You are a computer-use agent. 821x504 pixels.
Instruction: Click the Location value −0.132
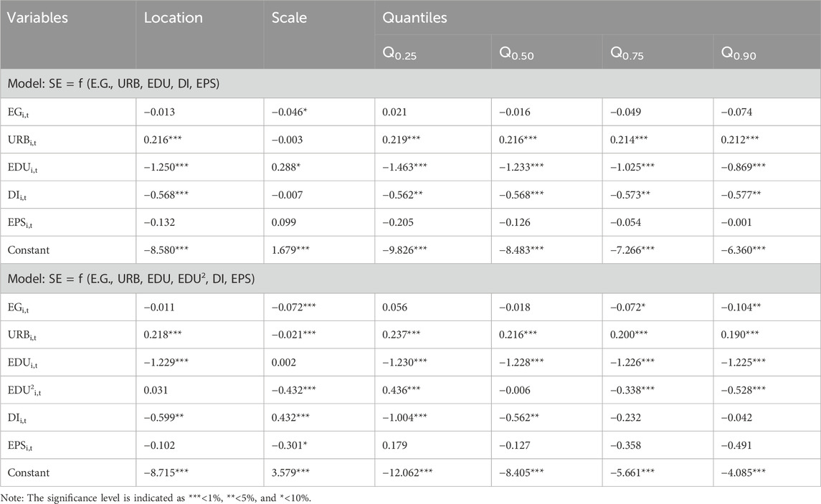[x=159, y=222]
